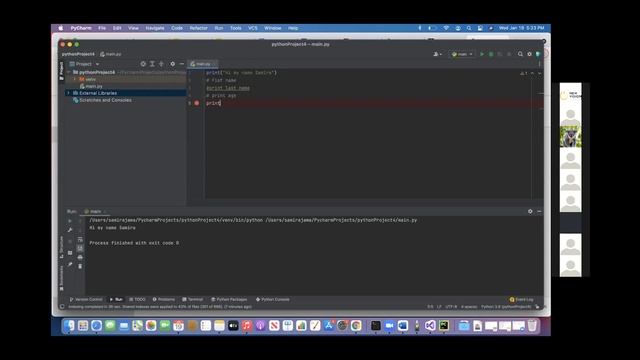Expand External Libraries node
Viewport: 640px width, 360px height.
[x=69, y=93]
